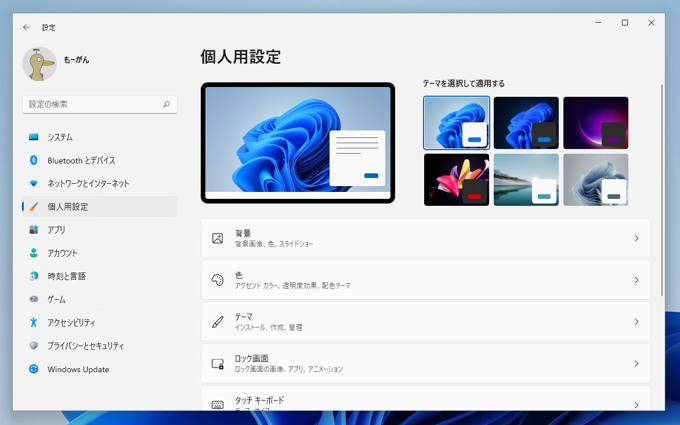The height and width of the screenshot is (425, 680).
Task: Open 時刻と言語 settings category
Action: click(100, 276)
